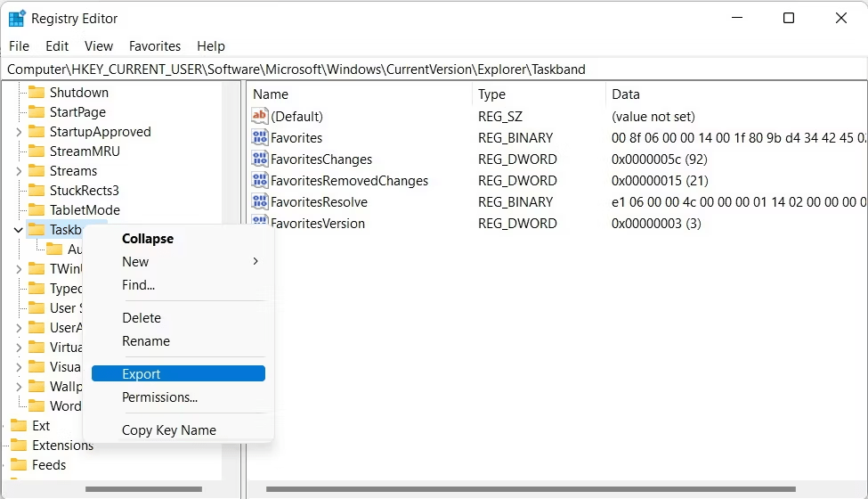Expand the Virtua key chevron
The height and width of the screenshot is (499, 868).
click(19, 348)
